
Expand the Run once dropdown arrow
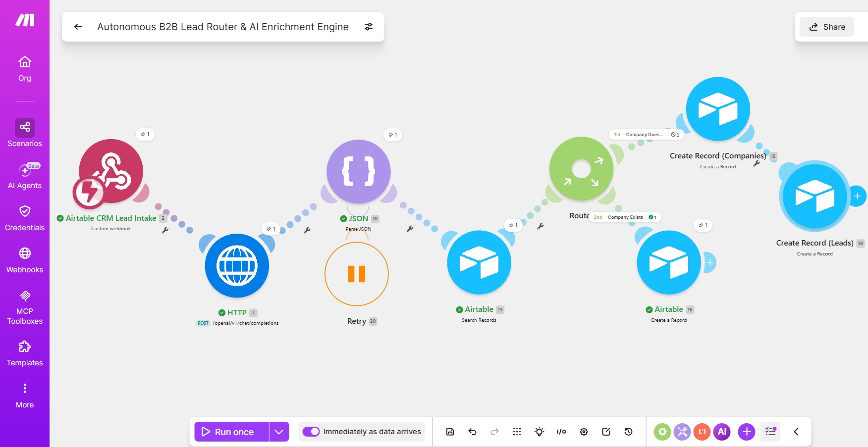pos(279,432)
